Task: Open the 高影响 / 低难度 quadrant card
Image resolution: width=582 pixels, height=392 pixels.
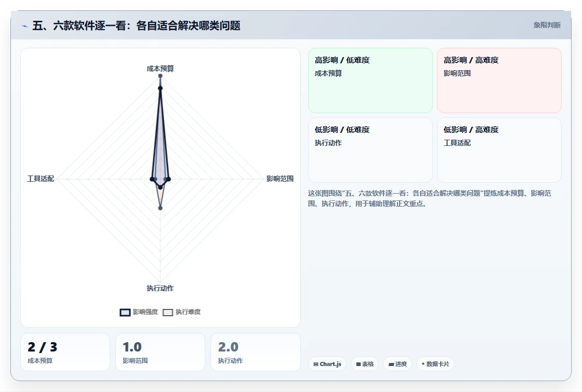Action: coord(371,80)
